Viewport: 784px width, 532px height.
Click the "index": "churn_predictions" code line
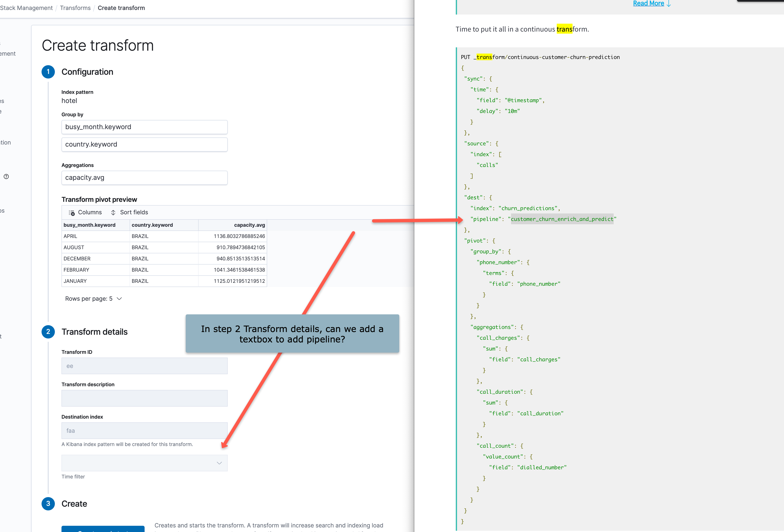[x=515, y=208]
